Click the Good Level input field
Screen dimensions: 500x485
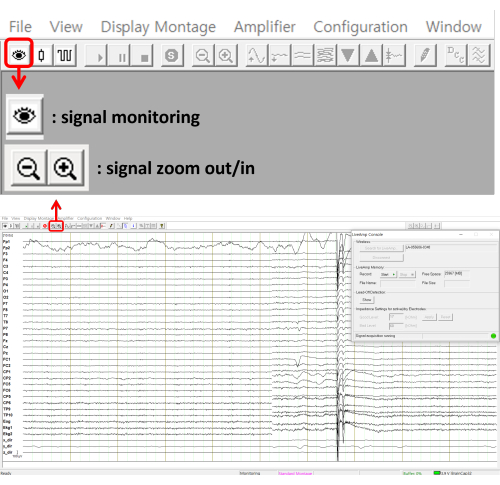[396, 317]
